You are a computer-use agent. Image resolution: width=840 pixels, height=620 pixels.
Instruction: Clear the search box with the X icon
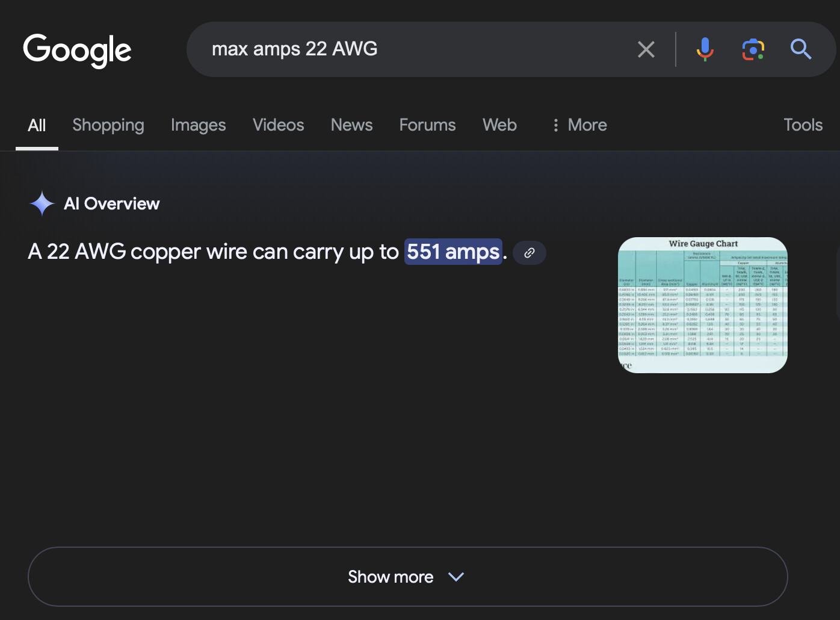pyautogui.click(x=646, y=49)
